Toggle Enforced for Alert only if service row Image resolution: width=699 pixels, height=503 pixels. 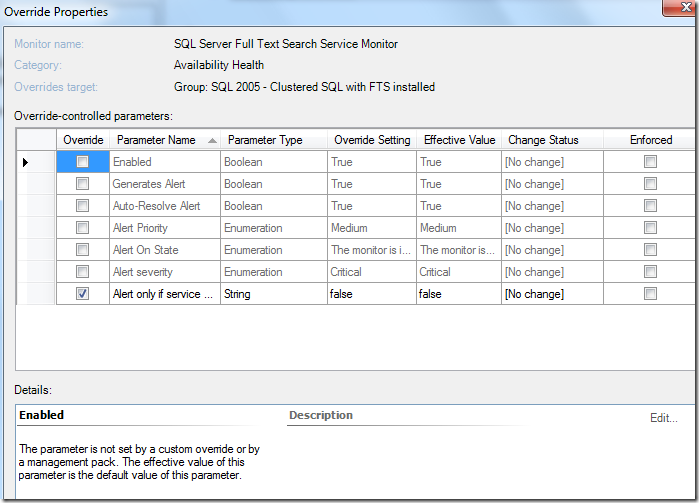[x=650, y=293]
